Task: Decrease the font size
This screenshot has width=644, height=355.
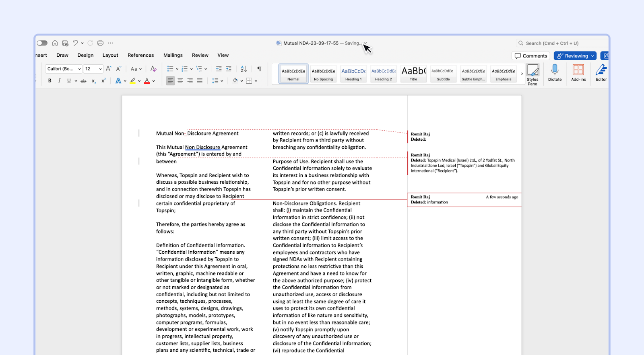Action: 119,69
